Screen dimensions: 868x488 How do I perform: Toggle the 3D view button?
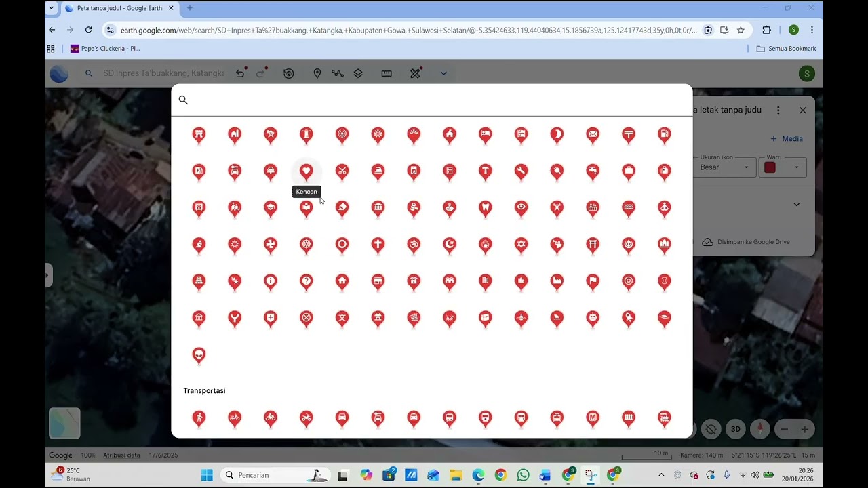click(x=735, y=429)
